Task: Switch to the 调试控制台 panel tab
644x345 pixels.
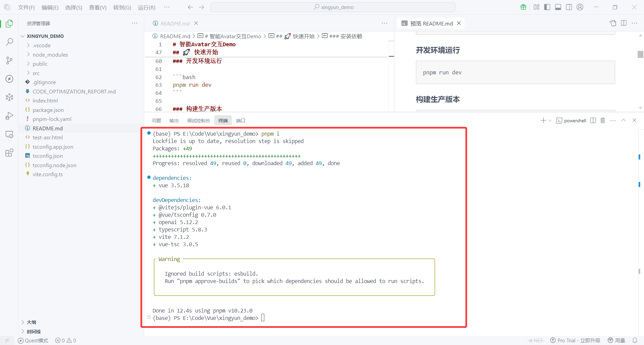Action: pyautogui.click(x=199, y=121)
